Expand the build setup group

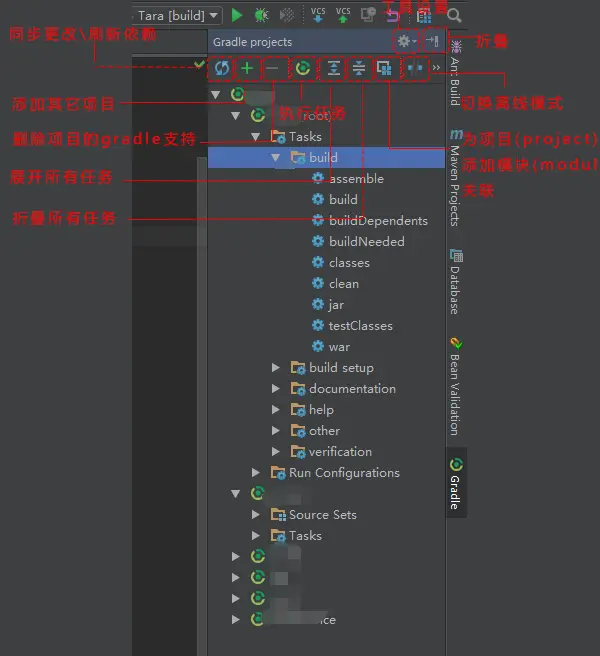[275, 368]
